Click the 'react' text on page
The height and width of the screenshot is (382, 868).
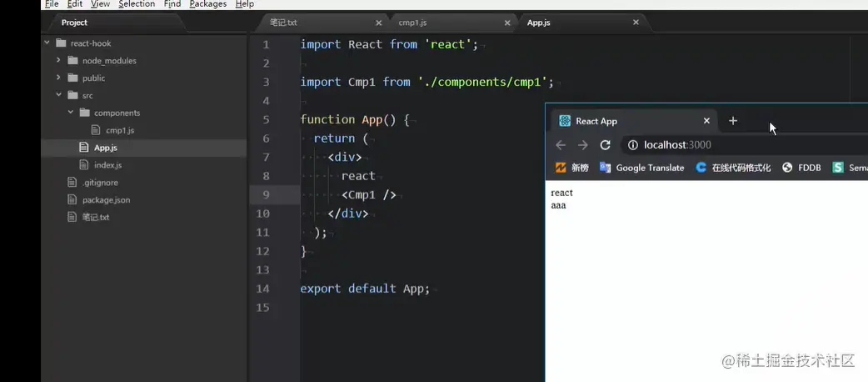pyautogui.click(x=562, y=193)
